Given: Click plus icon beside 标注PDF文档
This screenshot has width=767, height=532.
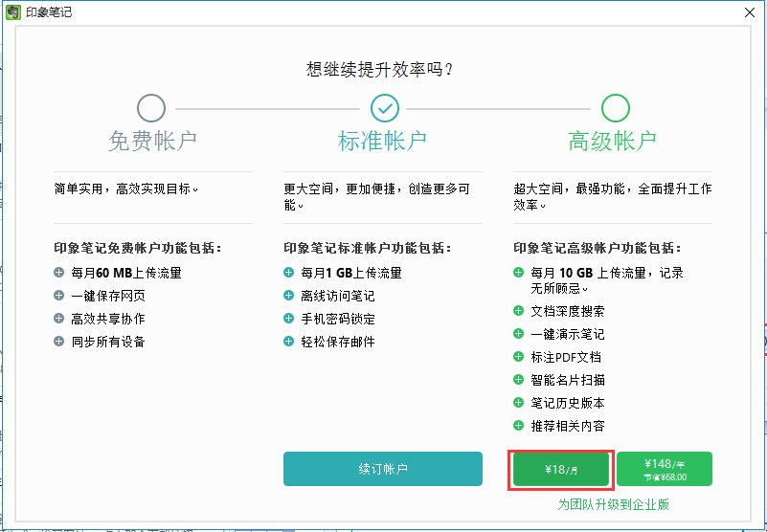Looking at the screenshot, I should coord(518,357).
